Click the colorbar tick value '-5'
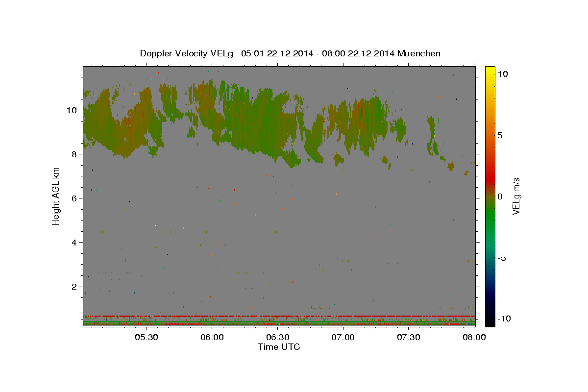The image size is (588, 392). click(502, 258)
